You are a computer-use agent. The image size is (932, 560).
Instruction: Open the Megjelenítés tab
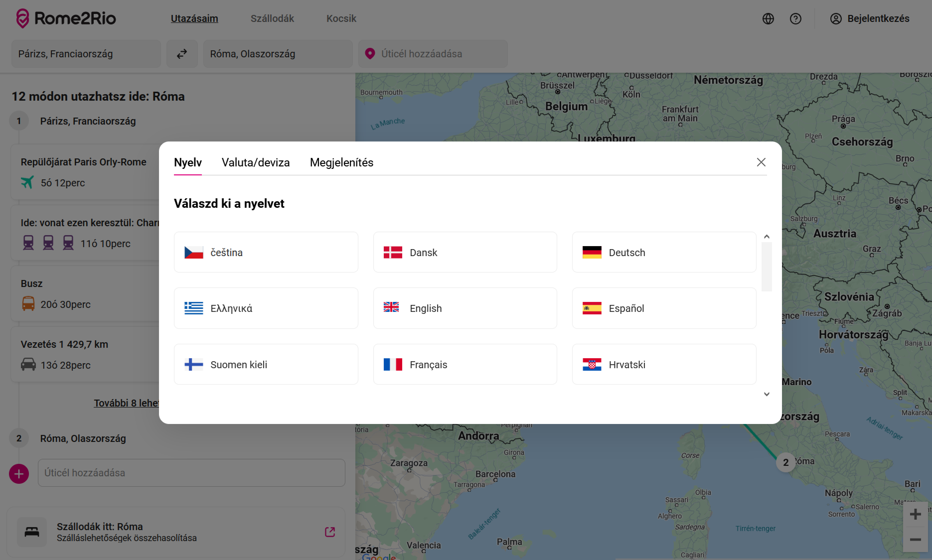click(x=341, y=162)
